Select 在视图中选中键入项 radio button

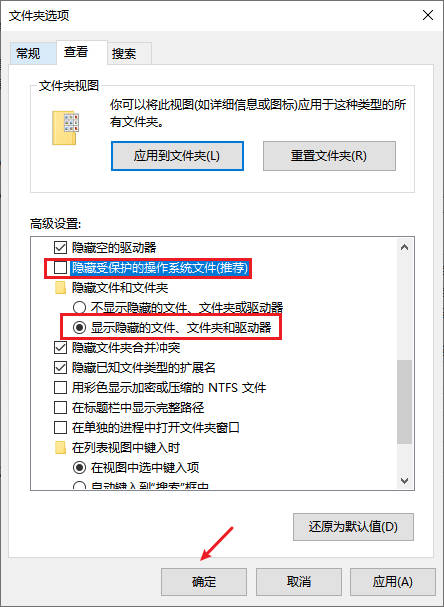pos(79,468)
